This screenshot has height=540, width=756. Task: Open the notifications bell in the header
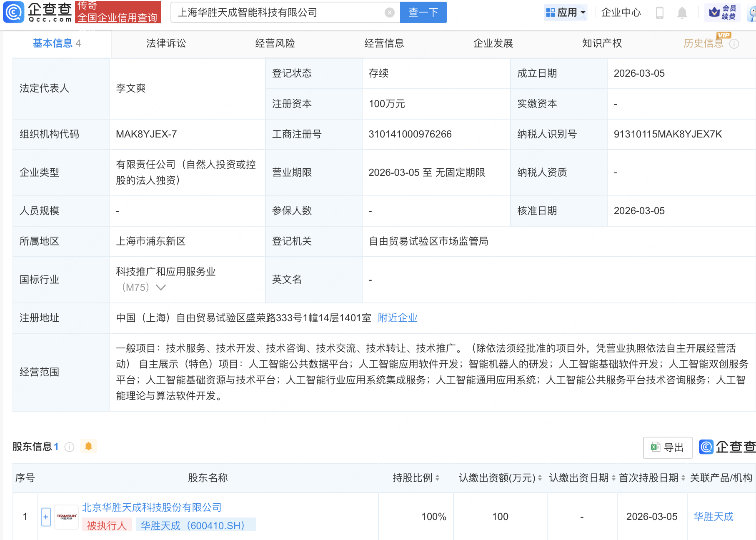click(x=682, y=13)
